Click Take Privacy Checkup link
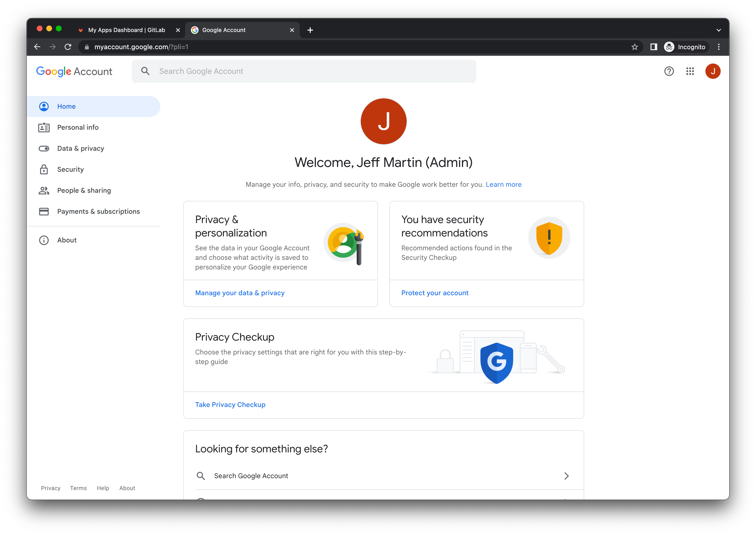 pos(230,404)
